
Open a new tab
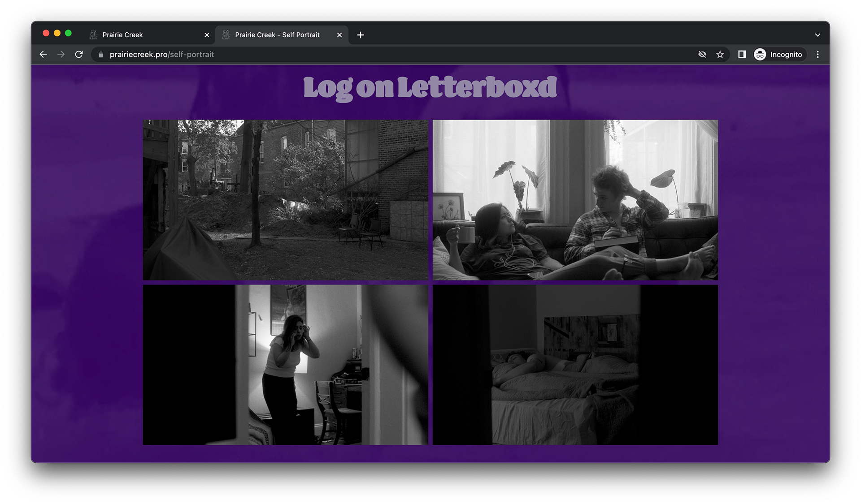pyautogui.click(x=361, y=35)
